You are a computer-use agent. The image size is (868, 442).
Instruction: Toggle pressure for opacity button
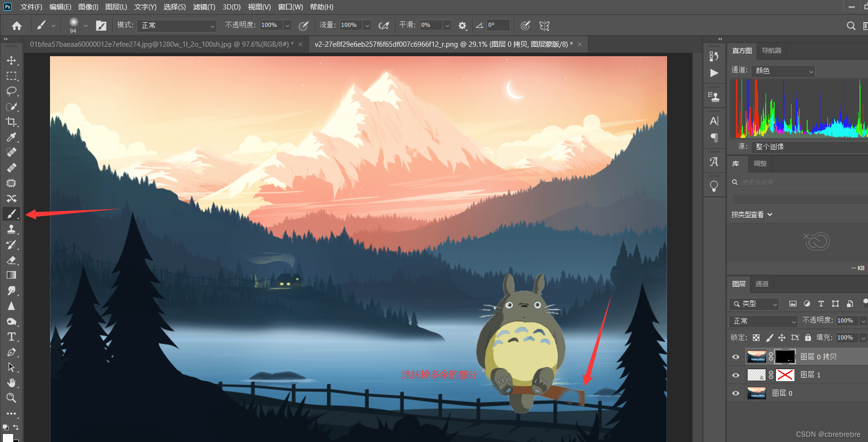point(303,25)
